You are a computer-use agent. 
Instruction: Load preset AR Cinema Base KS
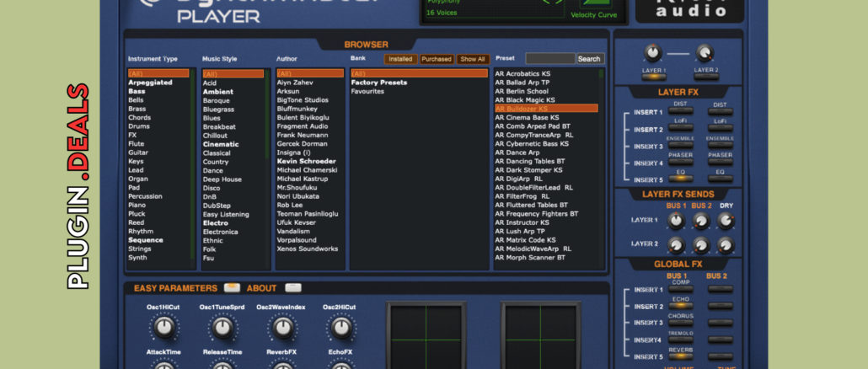click(527, 118)
